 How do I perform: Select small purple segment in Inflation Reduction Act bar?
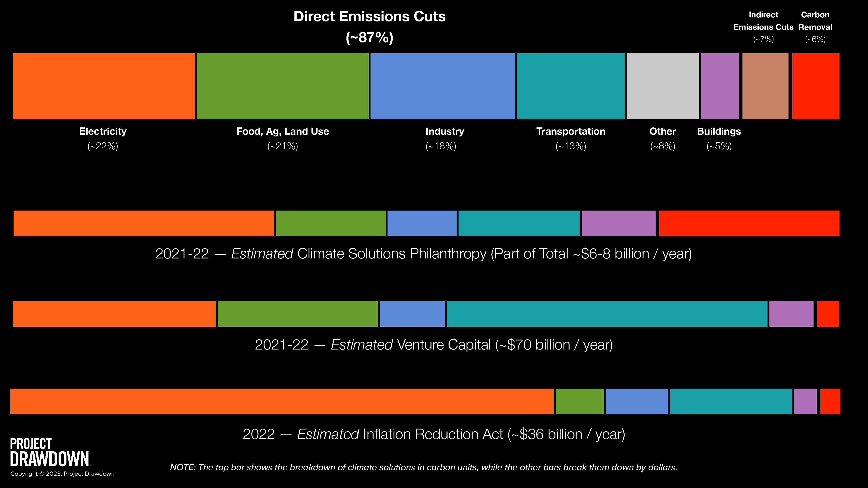coord(805,401)
